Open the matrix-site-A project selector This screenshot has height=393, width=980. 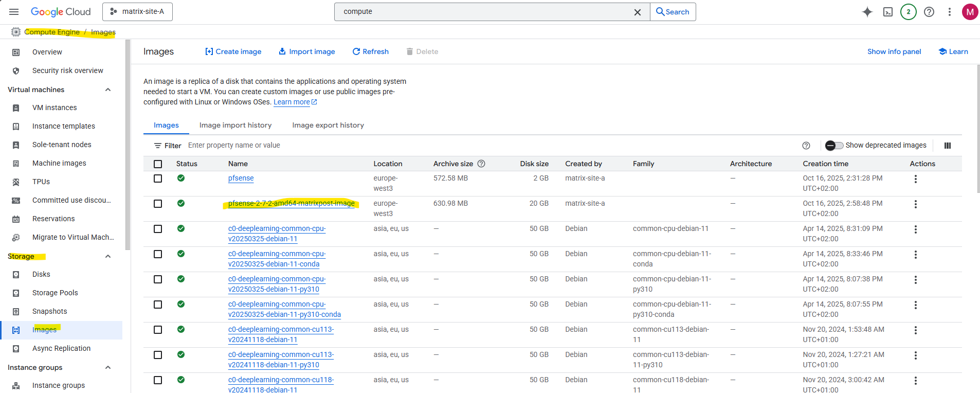coord(137,12)
